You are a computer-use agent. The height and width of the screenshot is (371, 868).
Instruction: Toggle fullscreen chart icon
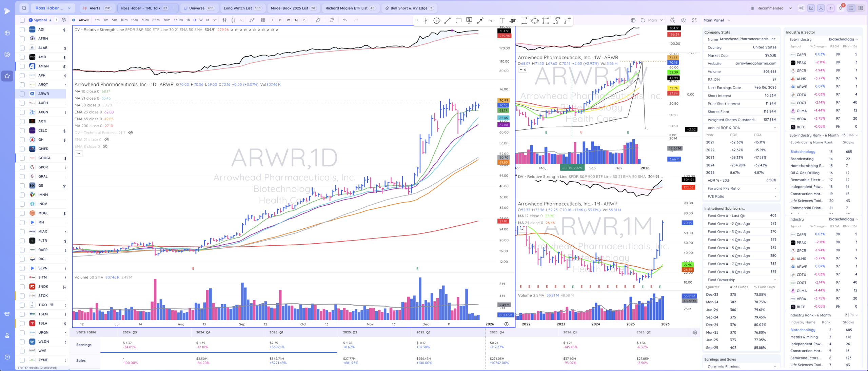click(694, 20)
